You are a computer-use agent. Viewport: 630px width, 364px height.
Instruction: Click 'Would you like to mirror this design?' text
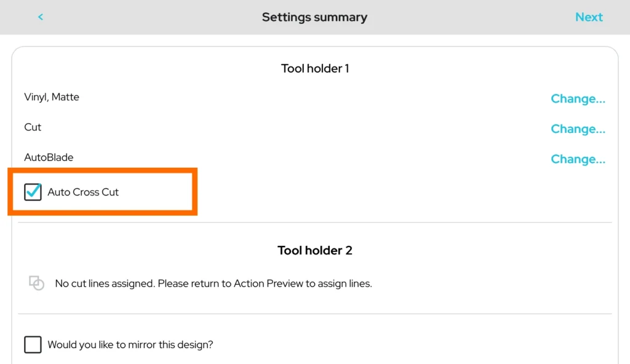pos(130,345)
